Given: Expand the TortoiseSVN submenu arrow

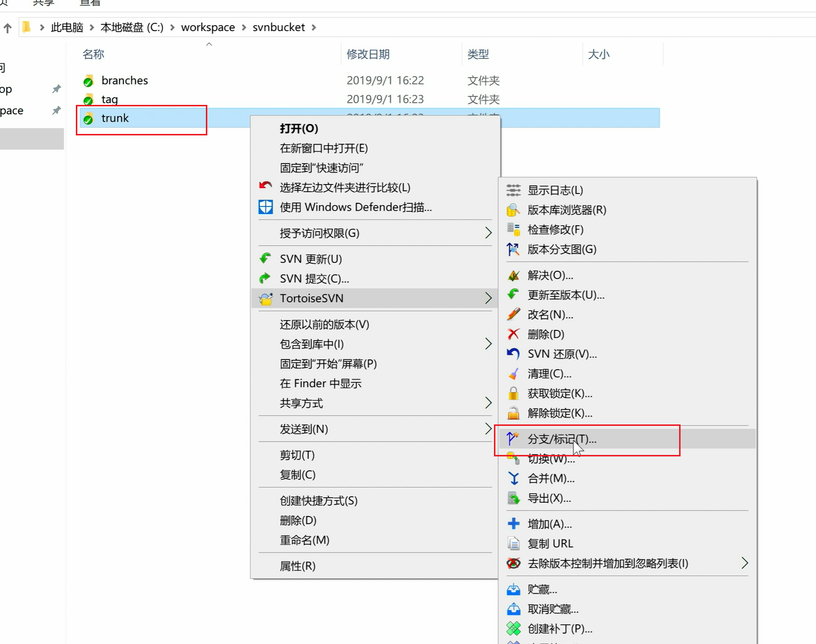Looking at the screenshot, I should tap(488, 298).
